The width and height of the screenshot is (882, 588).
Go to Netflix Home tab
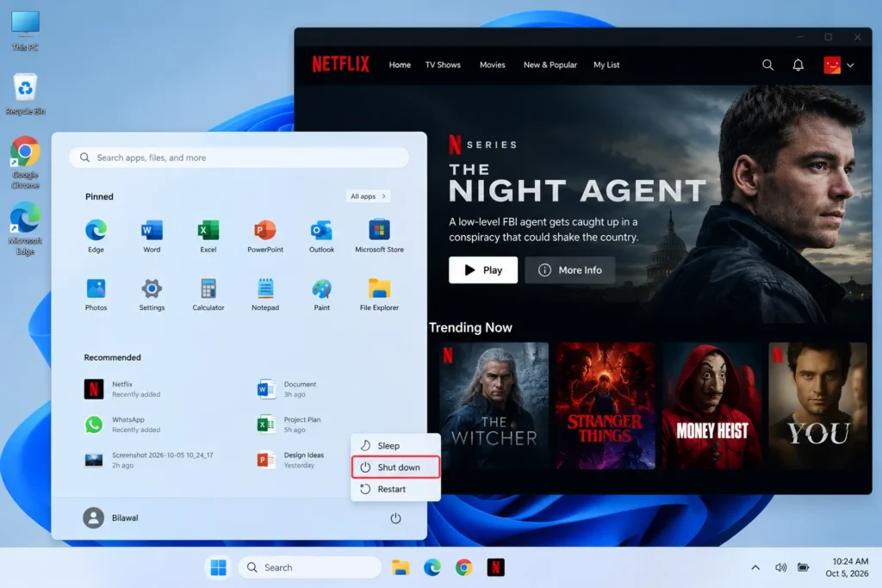400,65
